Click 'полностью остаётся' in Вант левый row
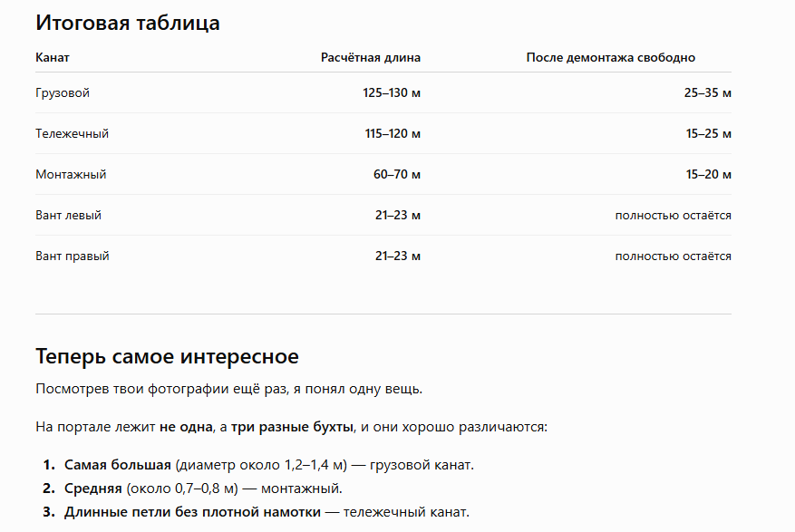Screen dimensions: 795x532 tap(673, 216)
